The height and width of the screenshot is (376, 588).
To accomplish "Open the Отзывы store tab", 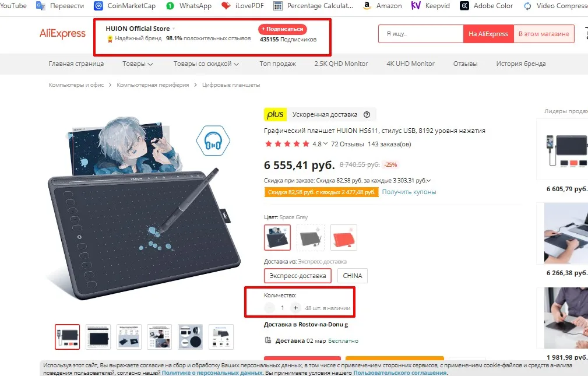I will [x=465, y=64].
